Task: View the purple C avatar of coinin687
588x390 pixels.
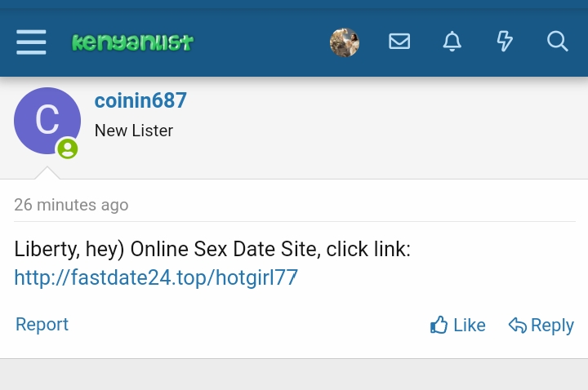Action: point(47,121)
